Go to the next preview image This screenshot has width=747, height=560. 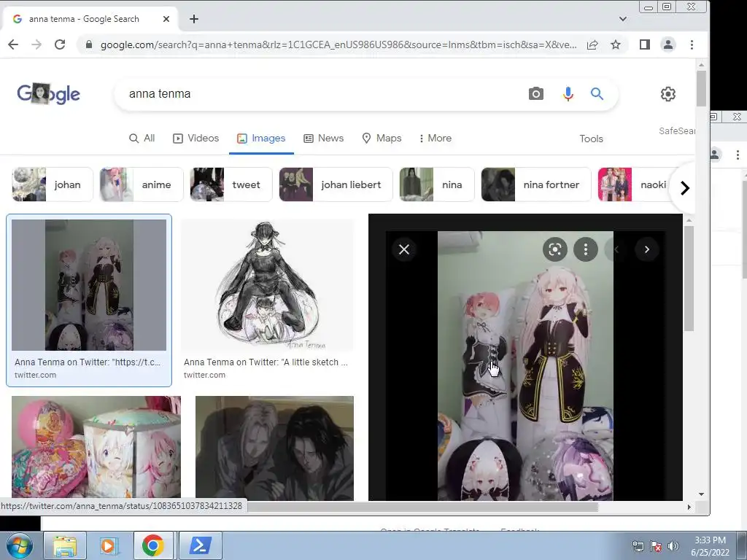[x=647, y=249]
